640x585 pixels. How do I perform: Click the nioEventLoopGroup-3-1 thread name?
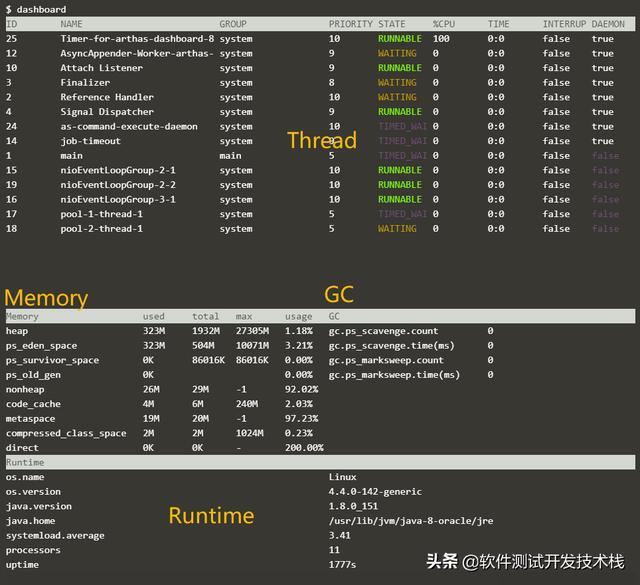click(118, 200)
